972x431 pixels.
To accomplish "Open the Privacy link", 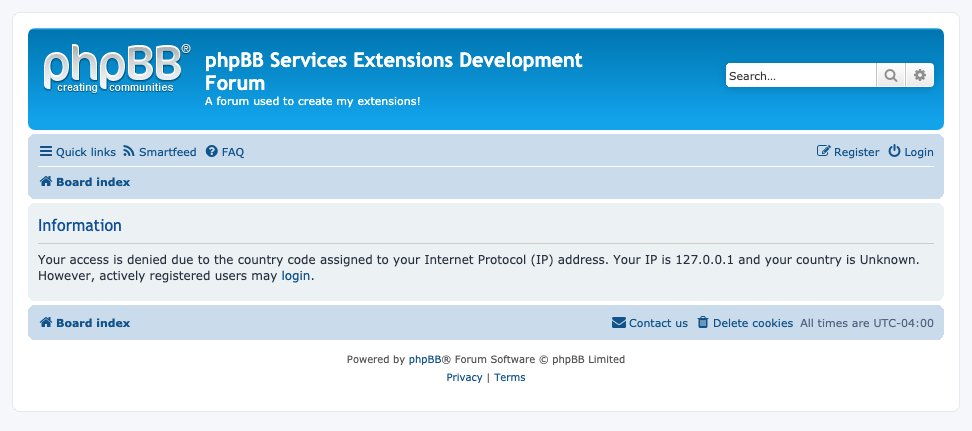I will [x=464, y=377].
